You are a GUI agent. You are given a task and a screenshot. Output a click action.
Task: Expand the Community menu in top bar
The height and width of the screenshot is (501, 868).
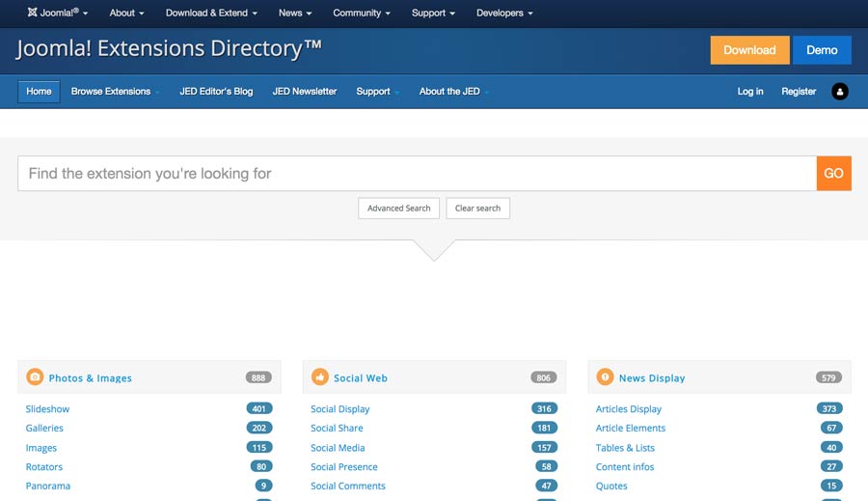[x=362, y=14]
